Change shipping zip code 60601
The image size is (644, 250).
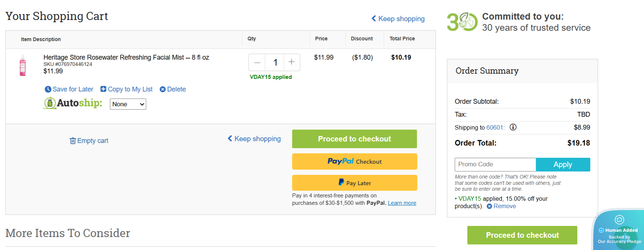point(495,127)
